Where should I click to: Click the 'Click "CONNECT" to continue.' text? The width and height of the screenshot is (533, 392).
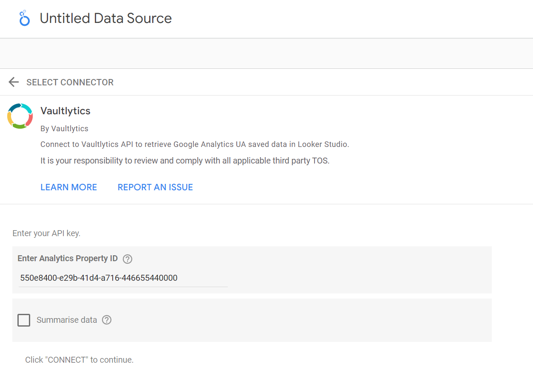(79, 360)
